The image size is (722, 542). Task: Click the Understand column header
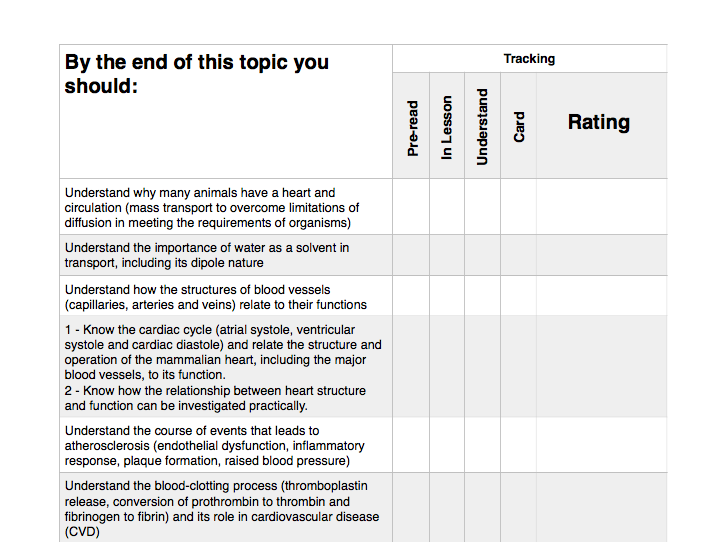click(x=483, y=125)
